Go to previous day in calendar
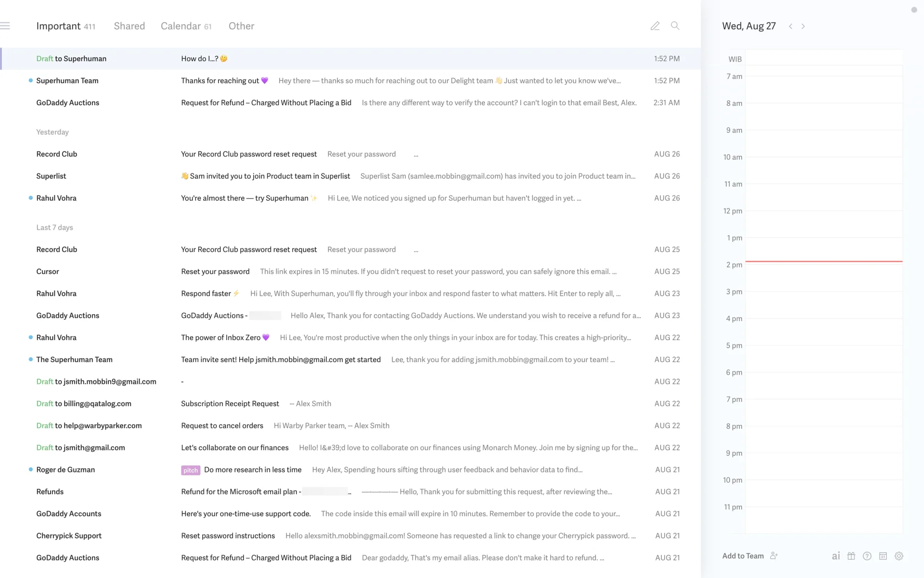This screenshot has width=924, height=578. 791,26
